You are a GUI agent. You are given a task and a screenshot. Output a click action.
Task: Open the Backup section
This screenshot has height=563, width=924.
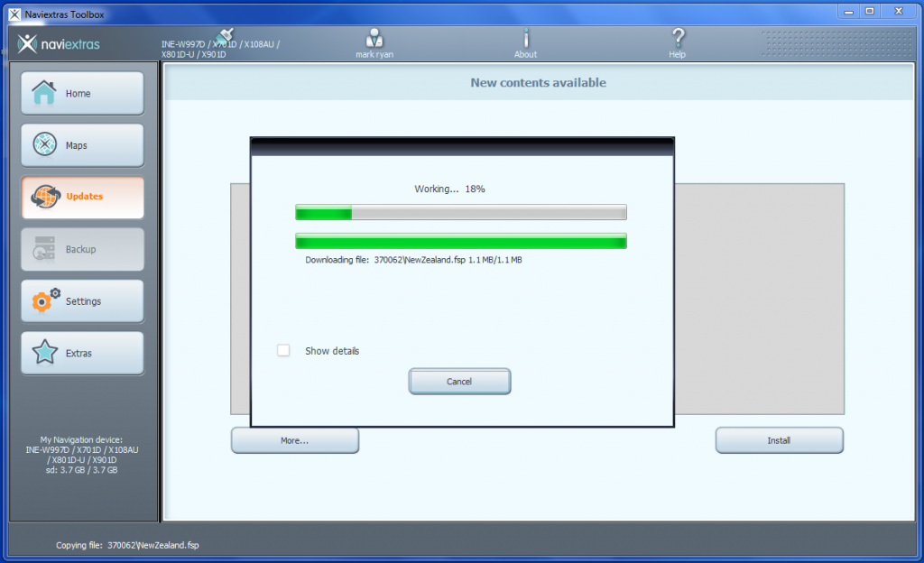[81, 248]
